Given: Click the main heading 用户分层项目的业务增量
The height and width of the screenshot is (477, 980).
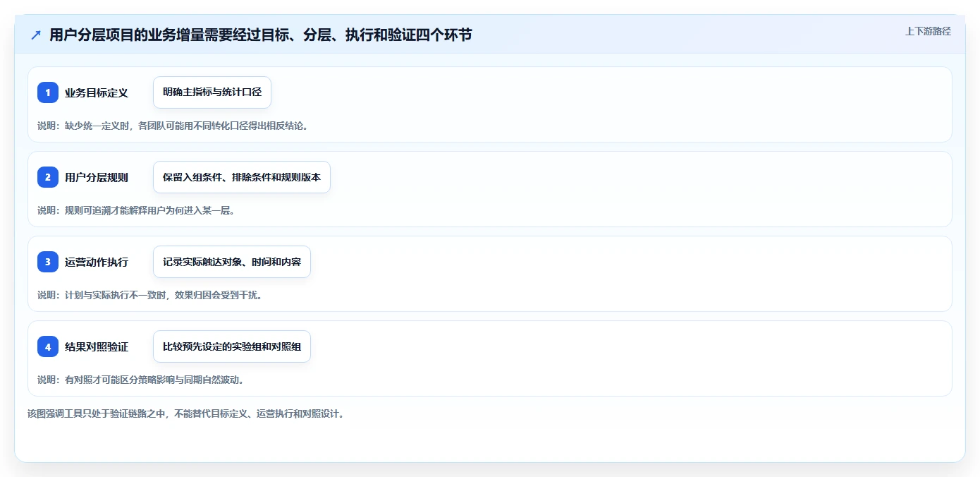Looking at the screenshot, I should pos(261,35).
